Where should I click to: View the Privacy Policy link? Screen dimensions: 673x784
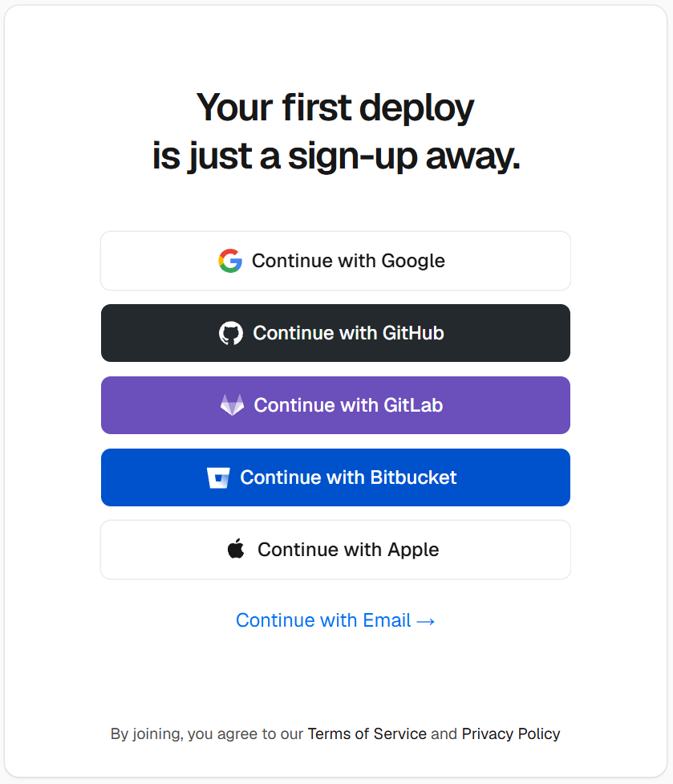coord(511,734)
